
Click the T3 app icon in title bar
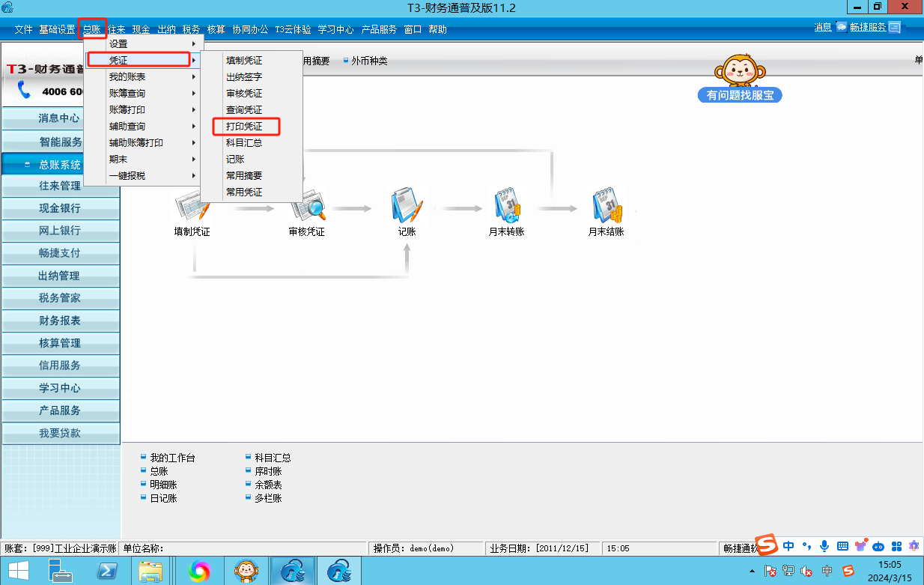coord(7,8)
